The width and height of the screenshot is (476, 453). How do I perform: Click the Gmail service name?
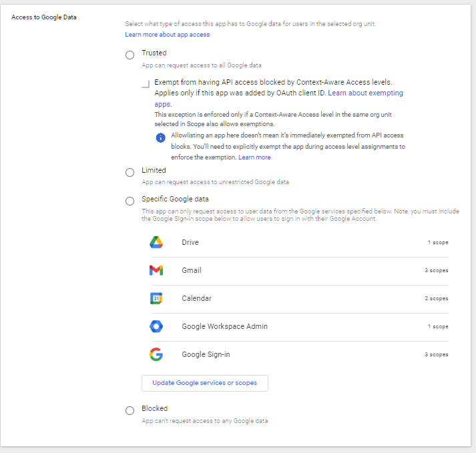pyautogui.click(x=192, y=270)
